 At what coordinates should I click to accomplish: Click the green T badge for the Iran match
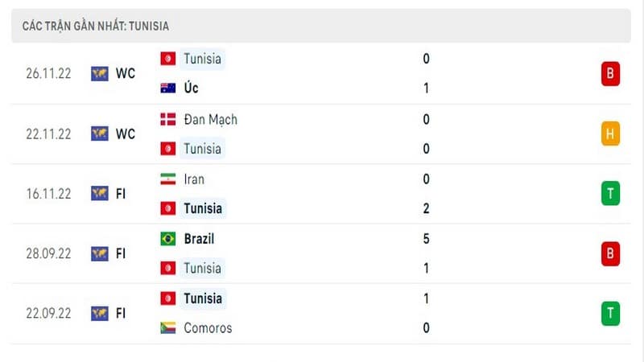coord(610,193)
